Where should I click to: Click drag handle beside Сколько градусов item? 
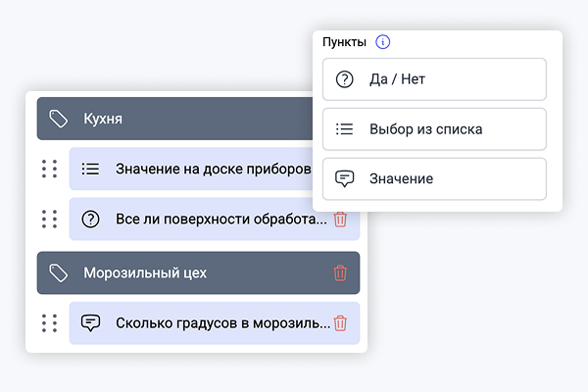[x=49, y=322]
